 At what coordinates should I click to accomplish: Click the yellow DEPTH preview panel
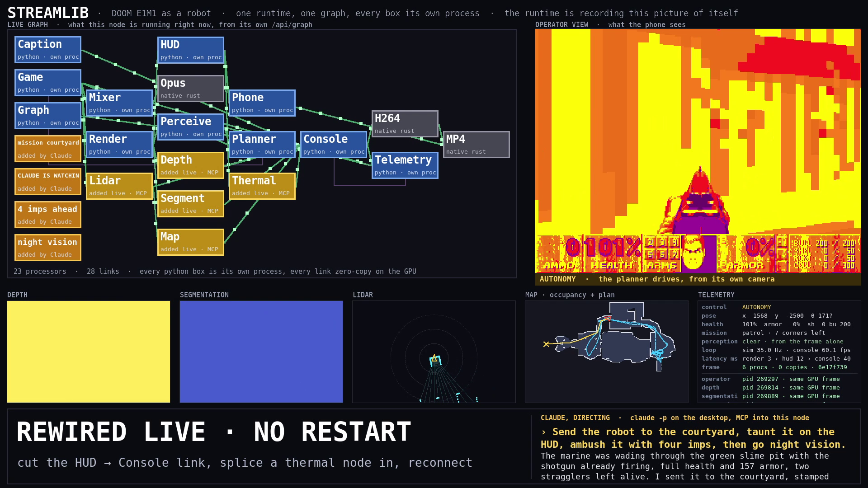(x=89, y=352)
